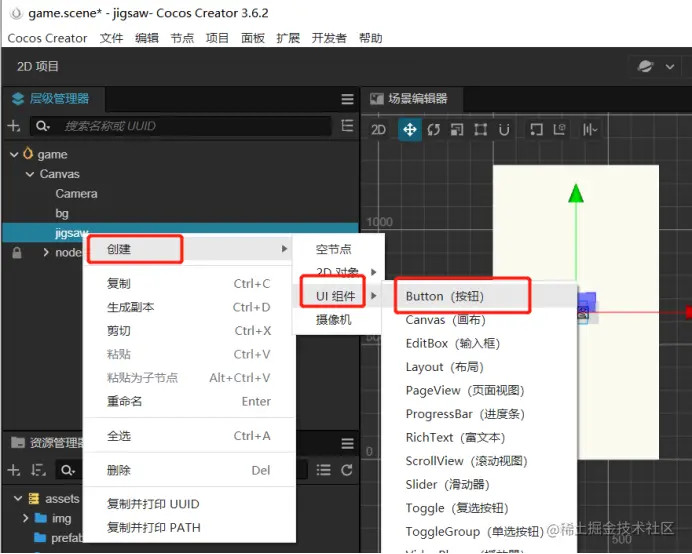Open the 编辑 menu
This screenshot has height=554, width=692.
[147, 38]
